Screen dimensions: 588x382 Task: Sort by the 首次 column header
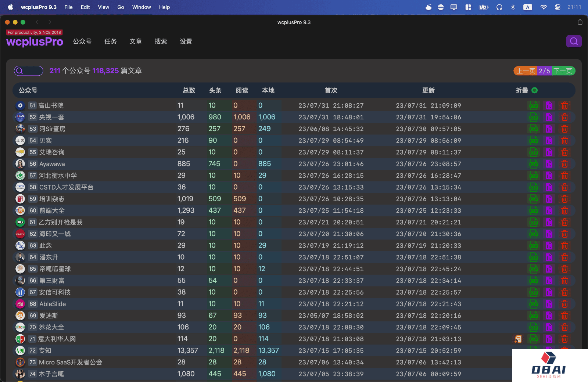pos(331,90)
